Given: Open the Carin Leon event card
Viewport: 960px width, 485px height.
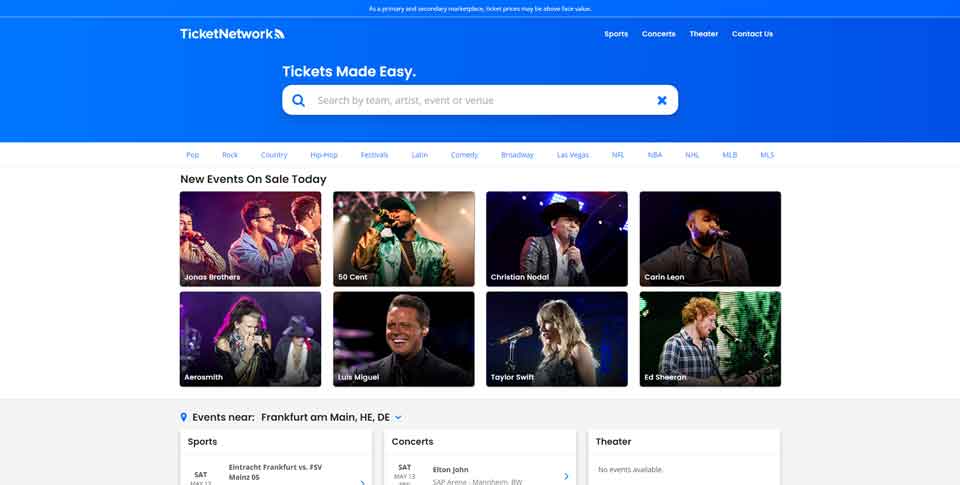Looking at the screenshot, I should (x=710, y=239).
